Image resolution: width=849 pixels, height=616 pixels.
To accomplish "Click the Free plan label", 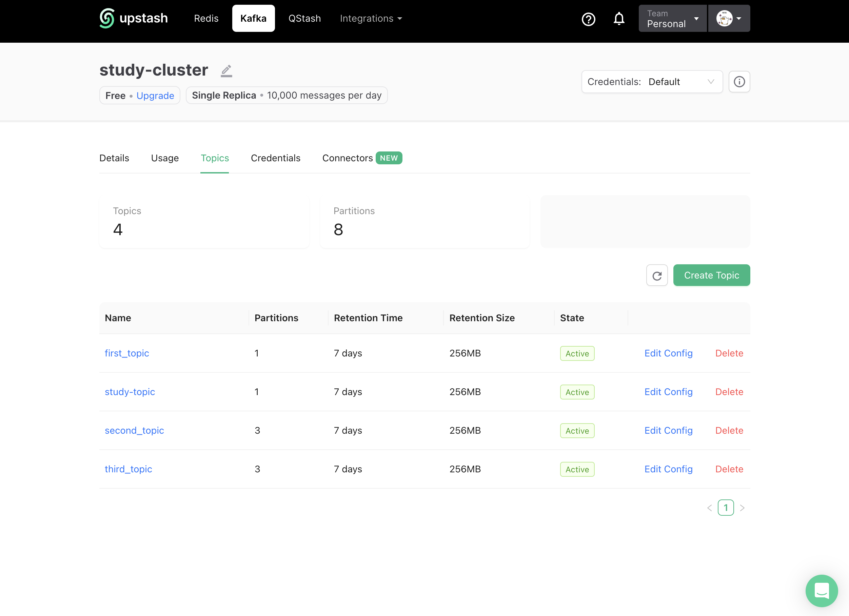I will [115, 95].
